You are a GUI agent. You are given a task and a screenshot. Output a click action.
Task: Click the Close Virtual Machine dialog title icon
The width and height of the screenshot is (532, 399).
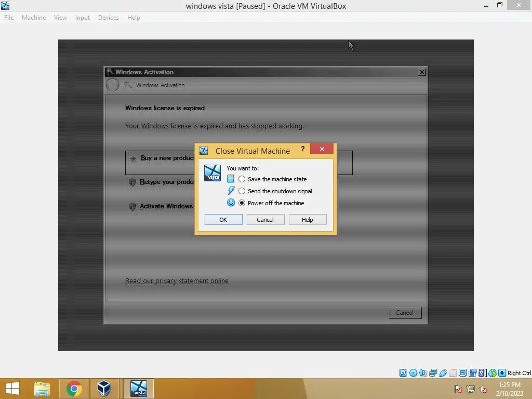point(204,151)
